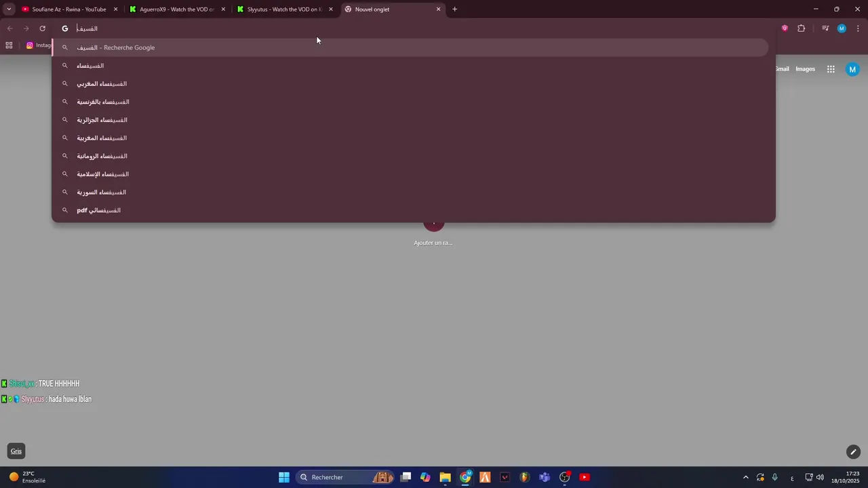
Task: Click the Gris theme button
Action: pos(16,451)
